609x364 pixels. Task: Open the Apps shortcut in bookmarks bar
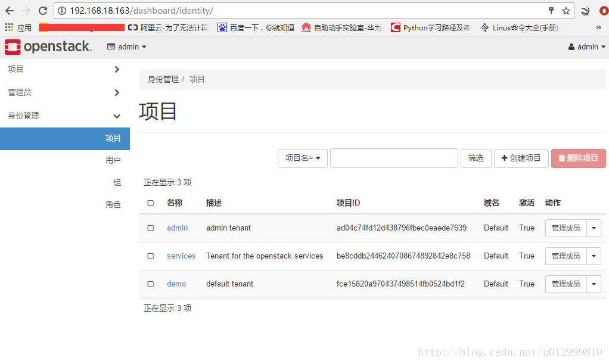click(18, 27)
